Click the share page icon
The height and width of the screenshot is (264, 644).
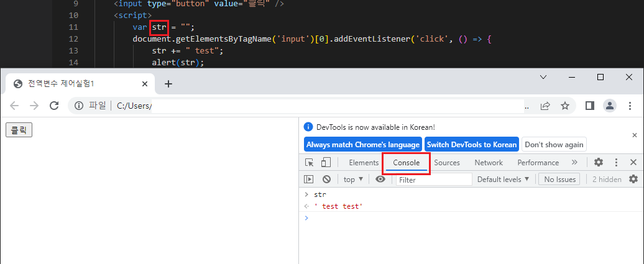545,106
